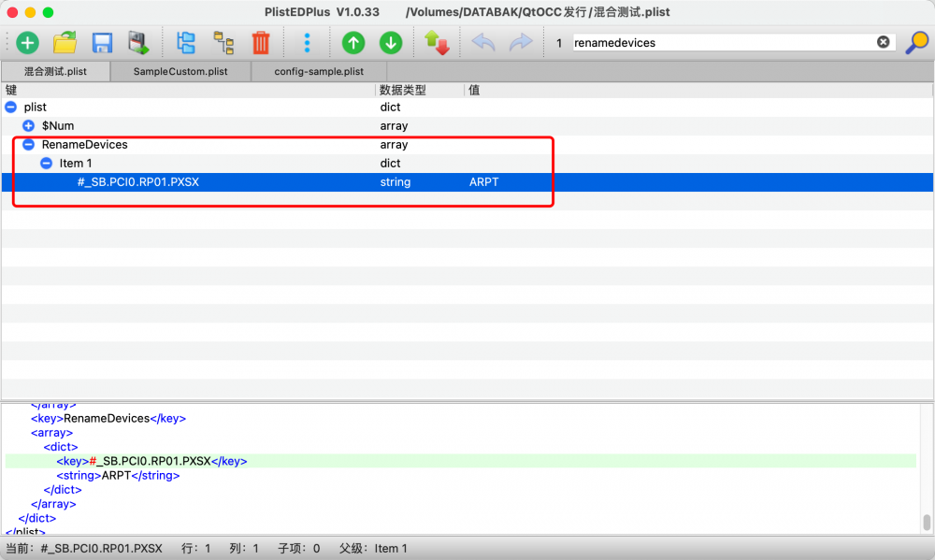Click the Save As disk icon

click(x=139, y=43)
